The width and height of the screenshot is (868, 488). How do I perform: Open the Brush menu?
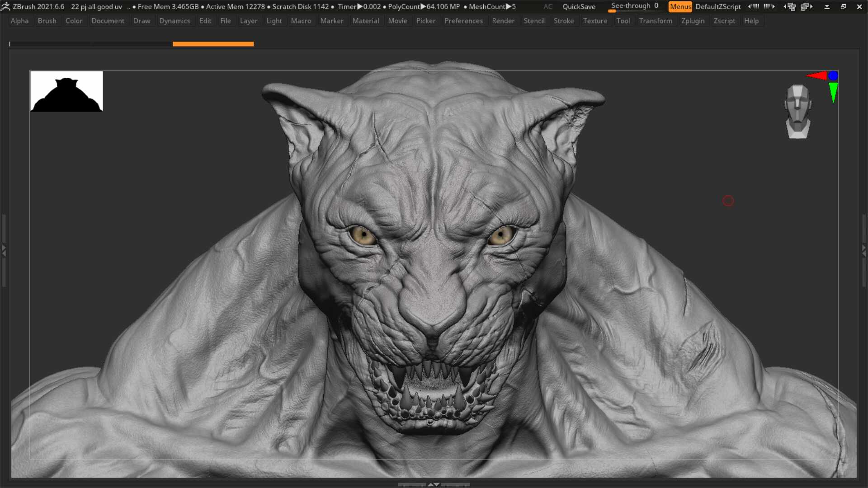tap(47, 21)
